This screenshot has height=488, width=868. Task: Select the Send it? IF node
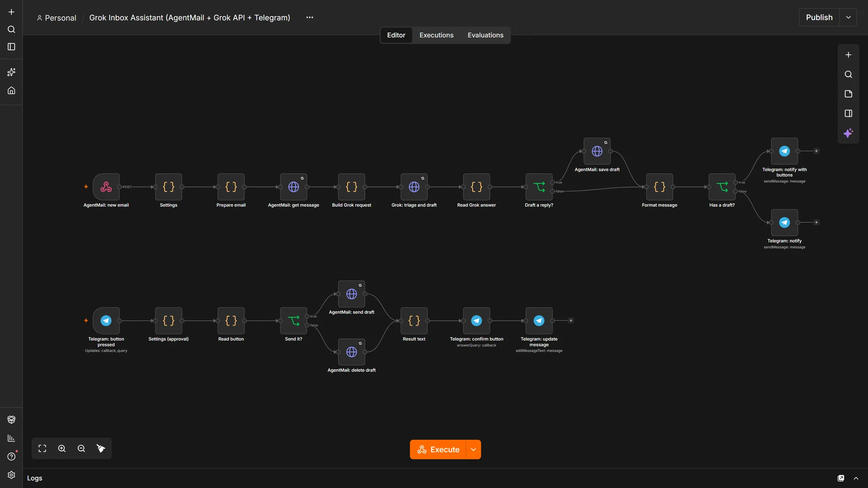tap(294, 321)
